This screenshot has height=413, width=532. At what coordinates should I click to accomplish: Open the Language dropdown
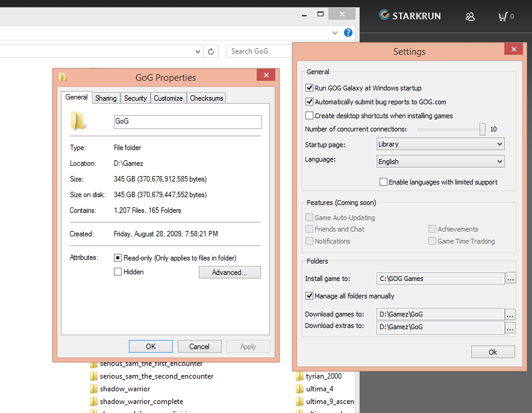click(440, 162)
